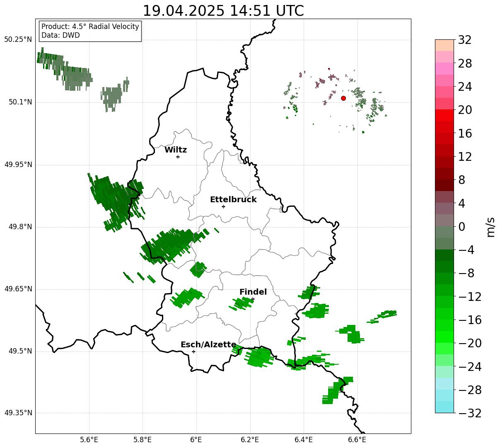Click the 49.8°N latitude label
500x448 pixels.
20,227
